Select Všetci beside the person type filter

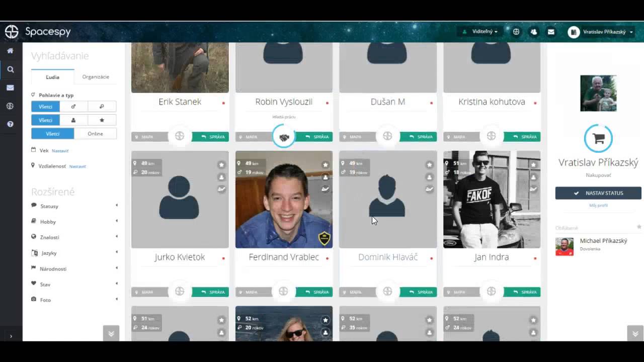(45, 120)
